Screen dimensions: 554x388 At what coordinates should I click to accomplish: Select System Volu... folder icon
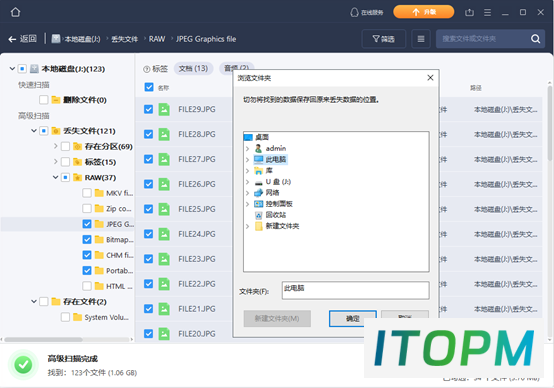[78, 317]
